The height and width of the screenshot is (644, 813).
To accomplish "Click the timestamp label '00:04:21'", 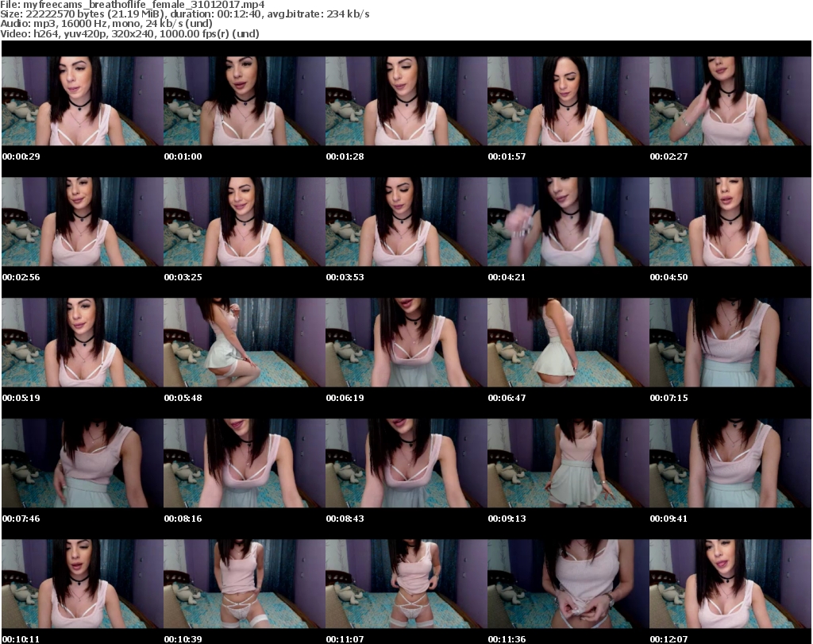I will [507, 277].
